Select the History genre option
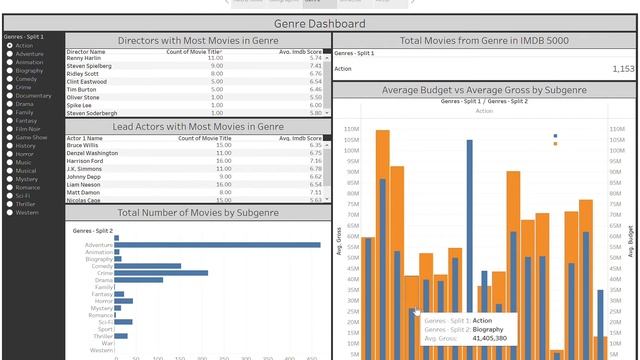The height and width of the screenshot is (360, 640). click(10, 146)
